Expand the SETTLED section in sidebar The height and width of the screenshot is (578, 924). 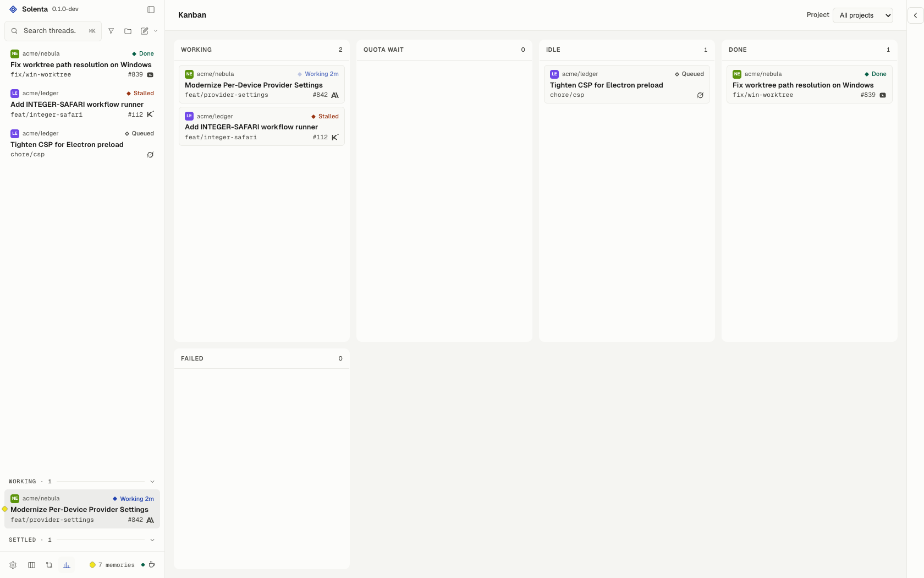152,540
